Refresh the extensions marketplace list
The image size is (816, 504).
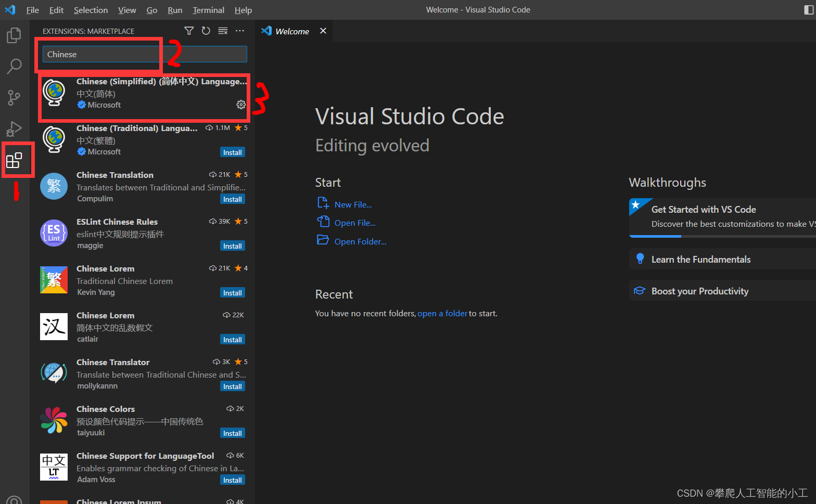pyautogui.click(x=206, y=31)
